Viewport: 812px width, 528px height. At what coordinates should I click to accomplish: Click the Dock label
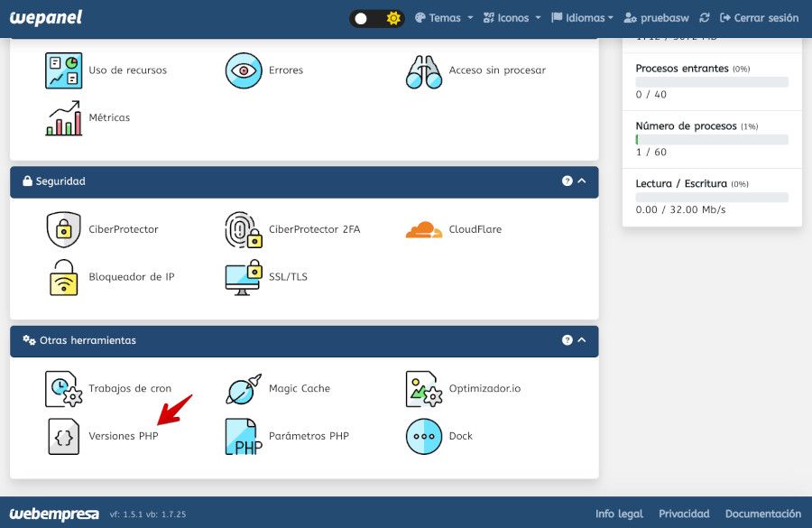pyautogui.click(x=460, y=436)
